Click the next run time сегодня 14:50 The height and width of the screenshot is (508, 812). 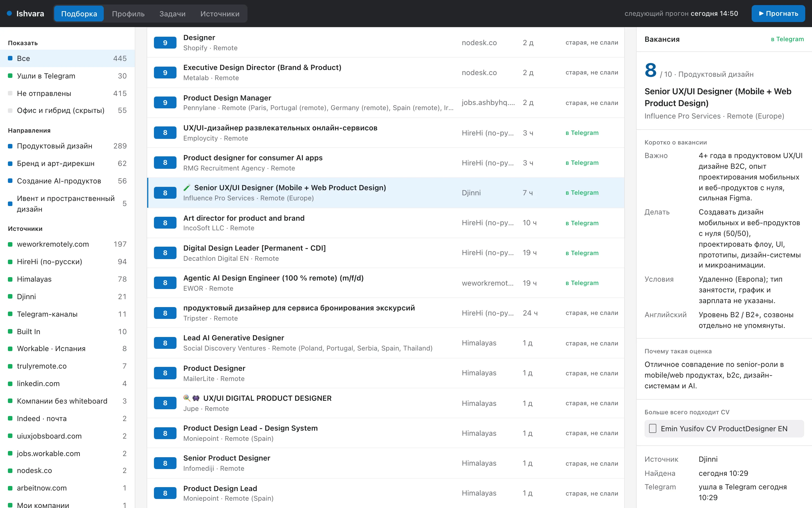tap(714, 14)
